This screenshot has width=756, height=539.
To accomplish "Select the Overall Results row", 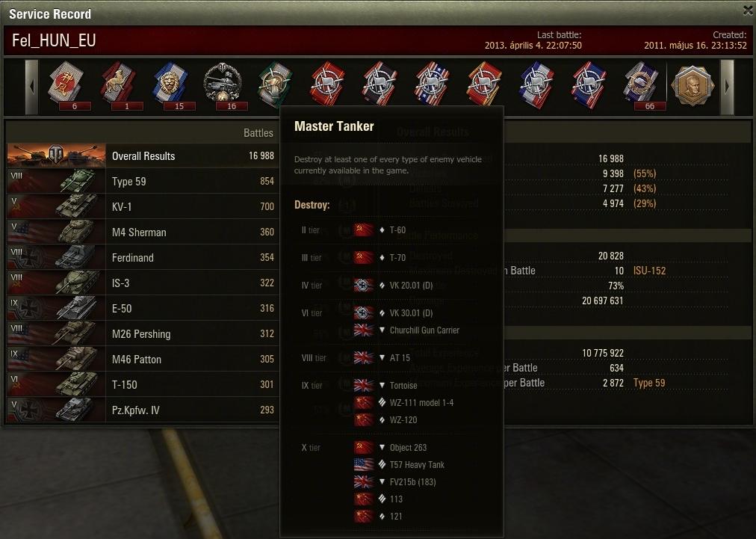I will pyautogui.click(x=143, y=155).
